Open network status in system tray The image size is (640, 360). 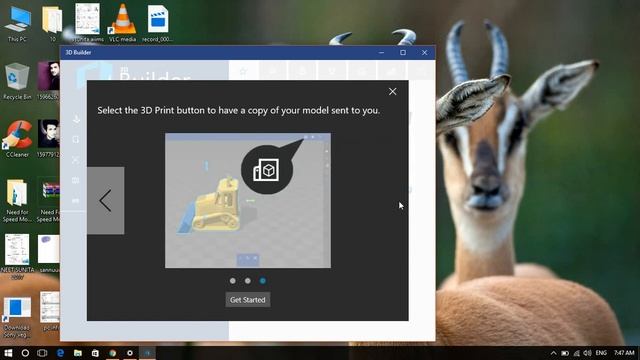576,353
